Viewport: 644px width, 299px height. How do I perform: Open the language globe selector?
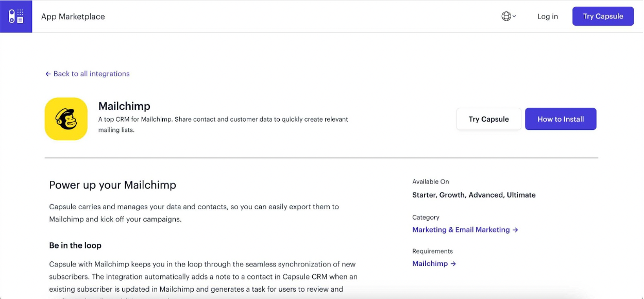(509, 16)
